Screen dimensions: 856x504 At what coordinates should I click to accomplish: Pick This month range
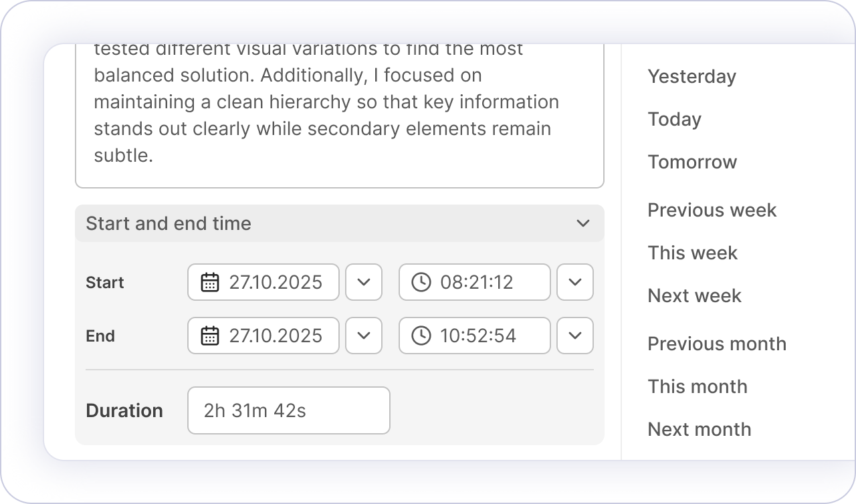[697, 387]
